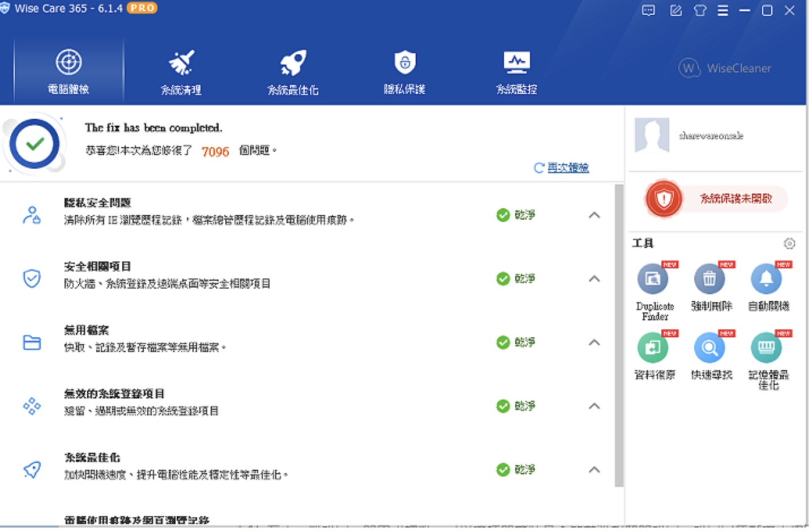The image size is (812, 532).
Task: Click the 無效的系統登錄項目 diamonds icon
Action: coord(32,406)
